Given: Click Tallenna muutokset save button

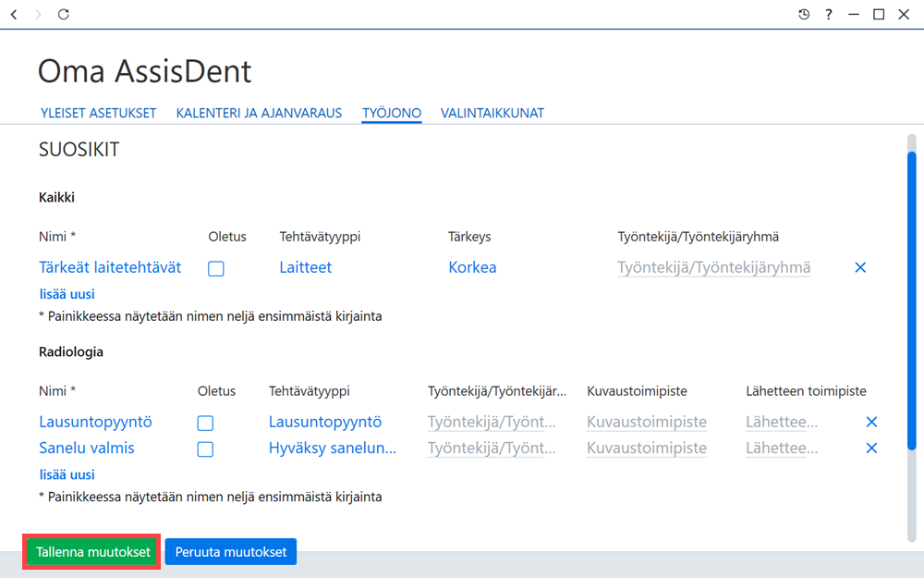Looking at the screenshot, I should click(x=92, y=552).
